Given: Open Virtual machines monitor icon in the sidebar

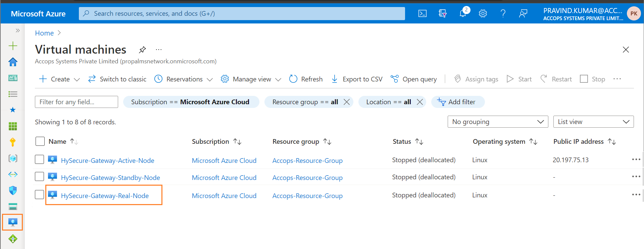Looking at the screenshot, I should tap(13, 222).
